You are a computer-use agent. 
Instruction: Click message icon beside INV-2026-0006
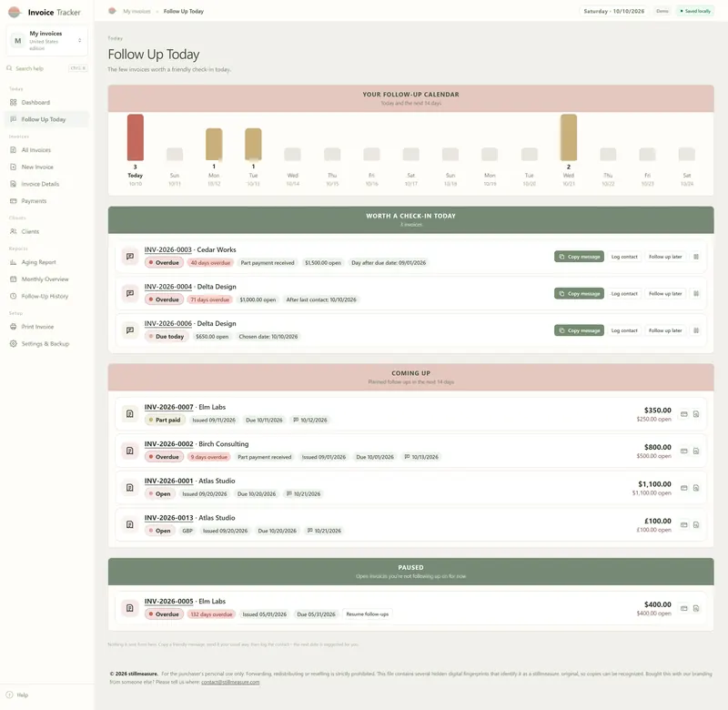pyautogui.click(x=130, y=330)
